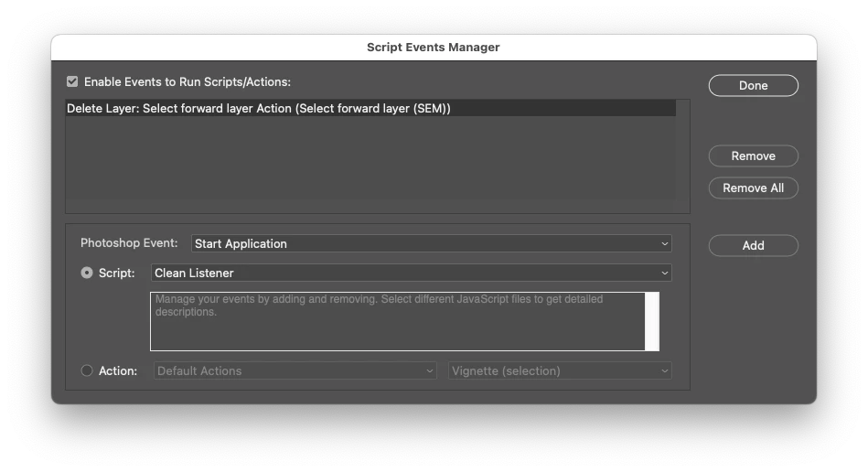Open the Default Actions set dropdown
The image size is (868, 472).
(295, 370)
